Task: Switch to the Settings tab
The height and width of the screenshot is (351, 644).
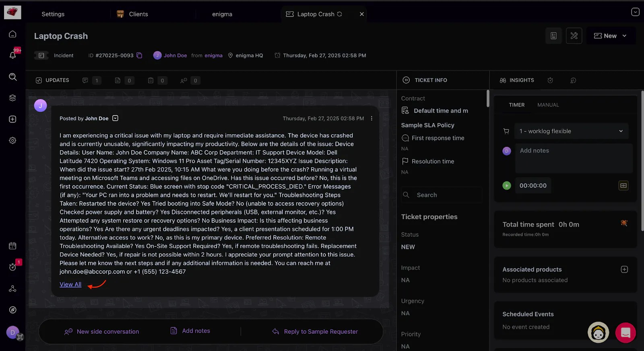Action: [x=53, y=14]
